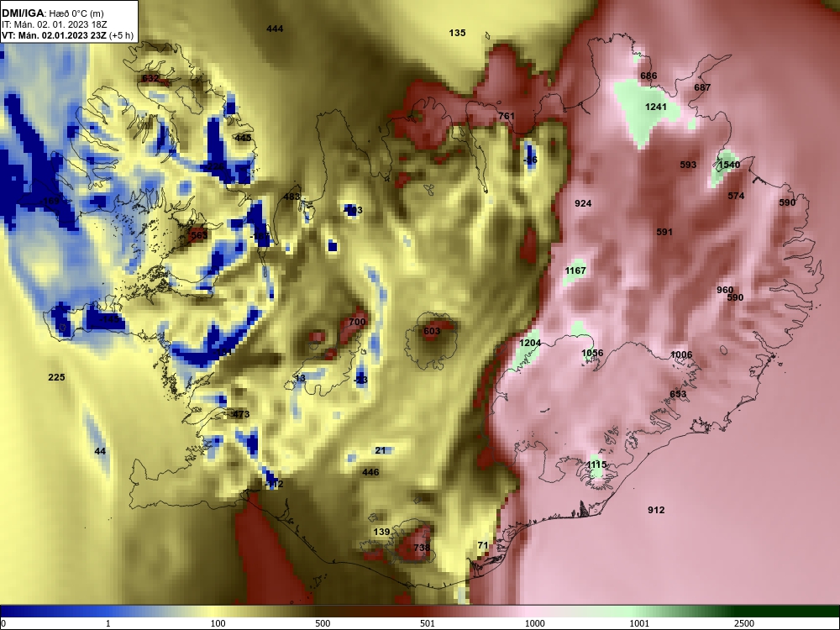The width and height of the screenshot is (840, 630).
Task: Click the colour scale label "500"
Action: 323,623
